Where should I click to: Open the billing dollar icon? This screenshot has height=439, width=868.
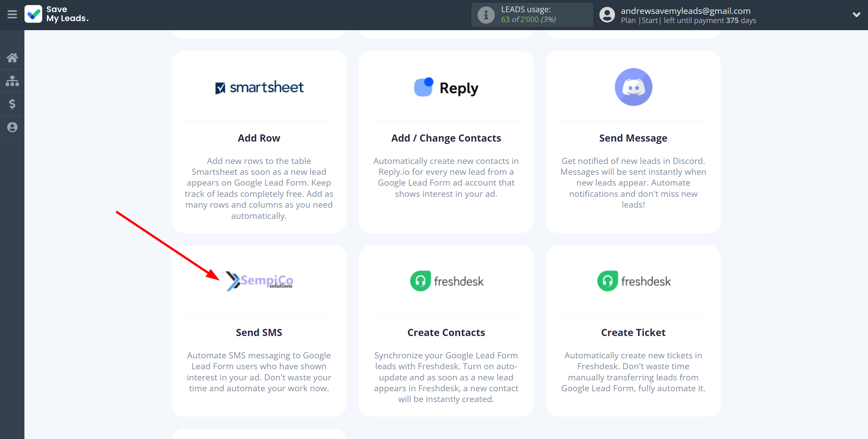click(x=12, y=104)
